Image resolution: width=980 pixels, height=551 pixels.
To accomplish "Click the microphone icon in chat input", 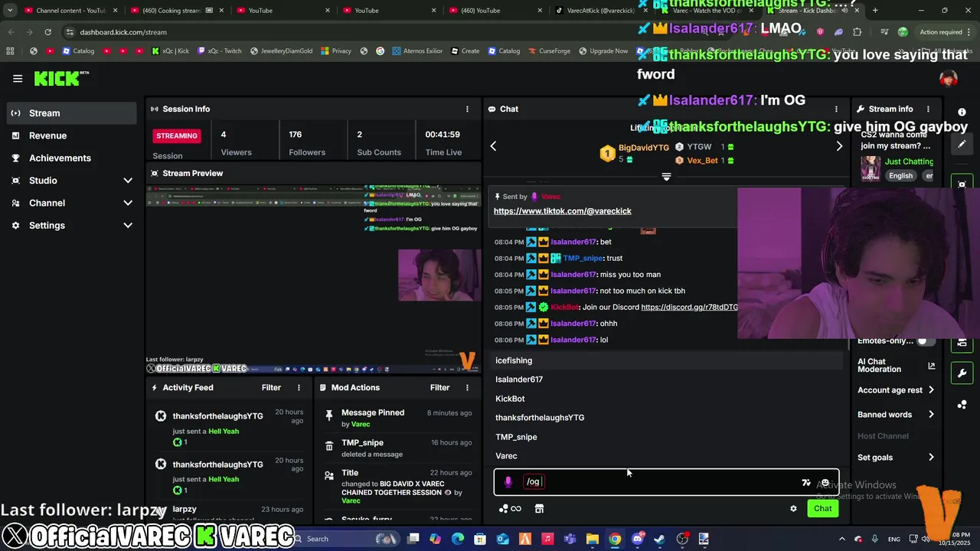I will click(508, 481).
